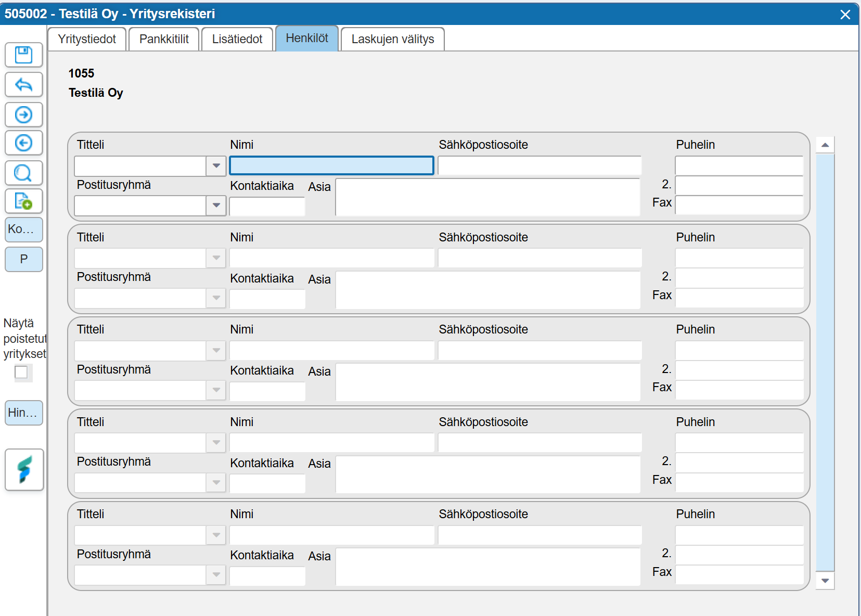Image resolution: width=861 pixels, height=616 pixels.
Task: Open the Titteli dropdown in the second contact block
Action: (216, 258)
